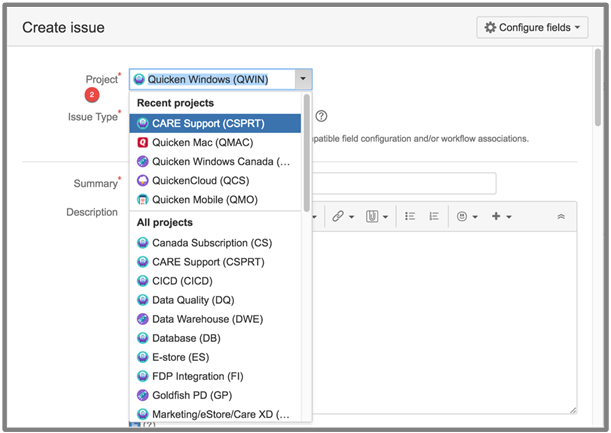The image size is (611, 433).
Task: Click the issue type help question mark icon
Action: (x=322, y=116)
